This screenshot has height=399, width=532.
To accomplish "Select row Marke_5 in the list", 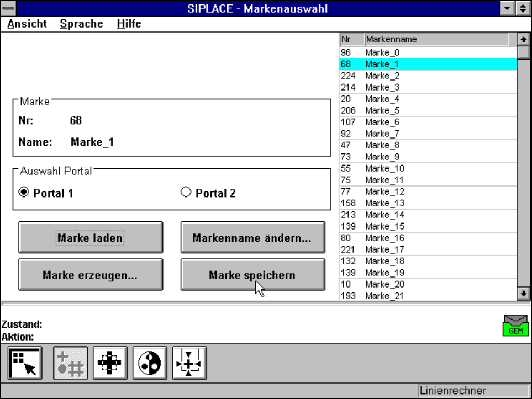I will [428, 110].
